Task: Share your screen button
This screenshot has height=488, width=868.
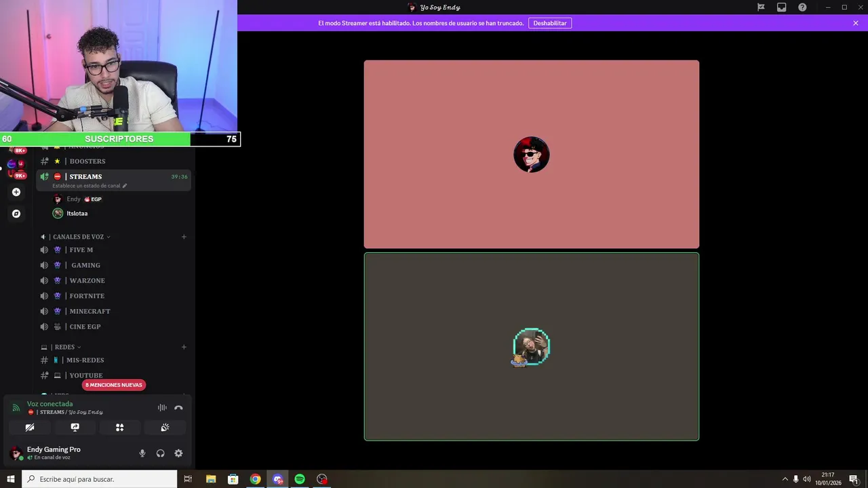Action: point(75,427)
